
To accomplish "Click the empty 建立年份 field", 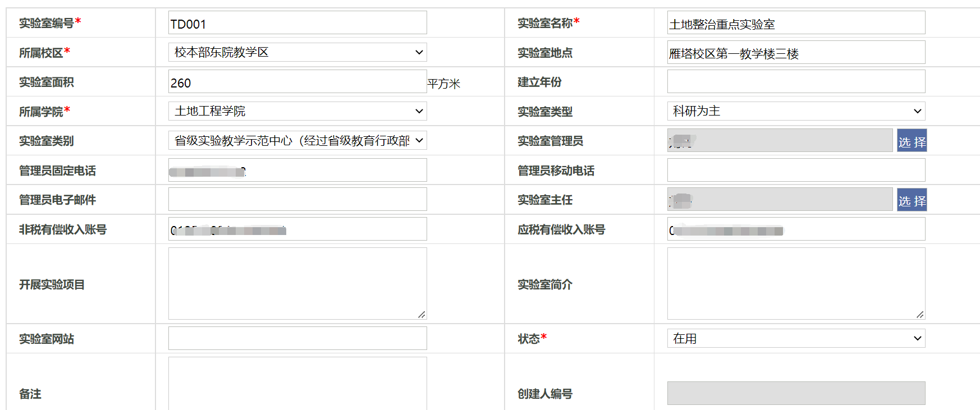I will [x=796, y=82].
